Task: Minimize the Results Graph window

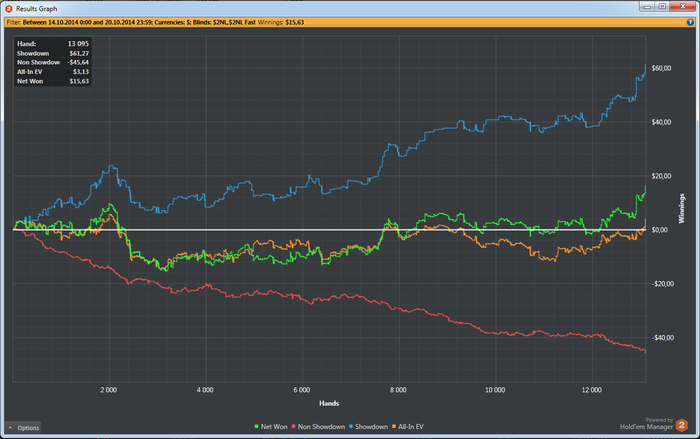Action: (x=647, y=6)
